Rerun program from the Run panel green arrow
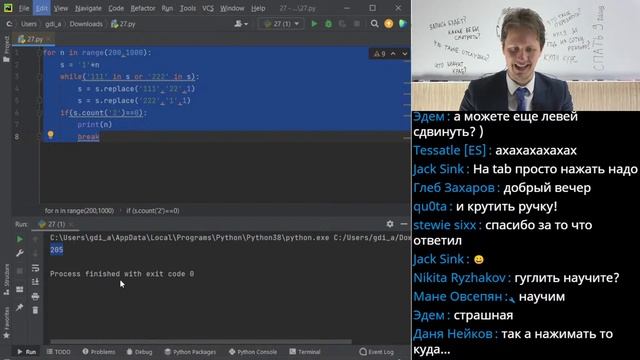The width and height of the screenshot is (640, 360). (20, 239)
